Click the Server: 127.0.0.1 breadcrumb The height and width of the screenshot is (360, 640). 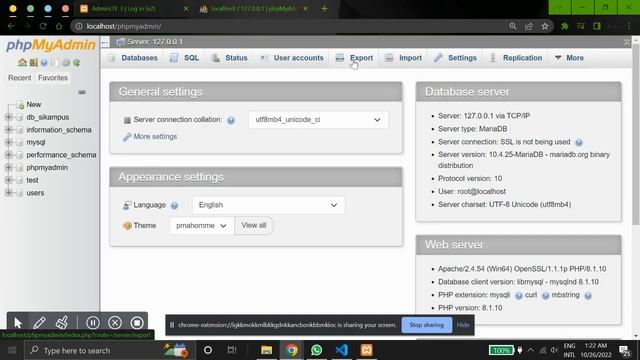click(x=154, y=42)
